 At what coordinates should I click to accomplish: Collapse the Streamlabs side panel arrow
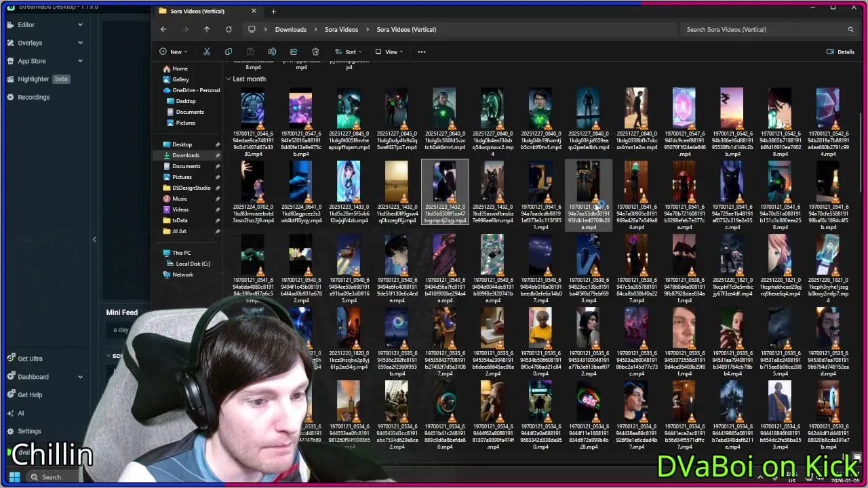click(94, 239)
